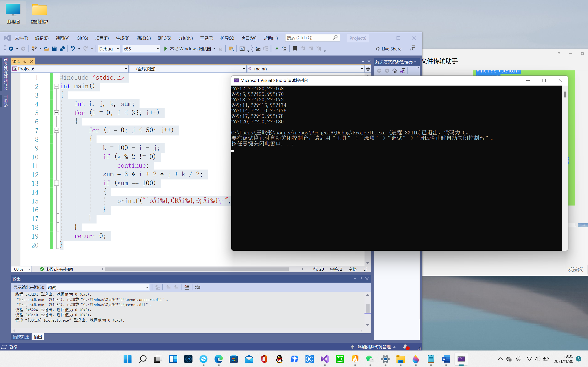Collapse the main() function outline box
This screenshot has height=367, width=588.
click(x=56, y=86)
